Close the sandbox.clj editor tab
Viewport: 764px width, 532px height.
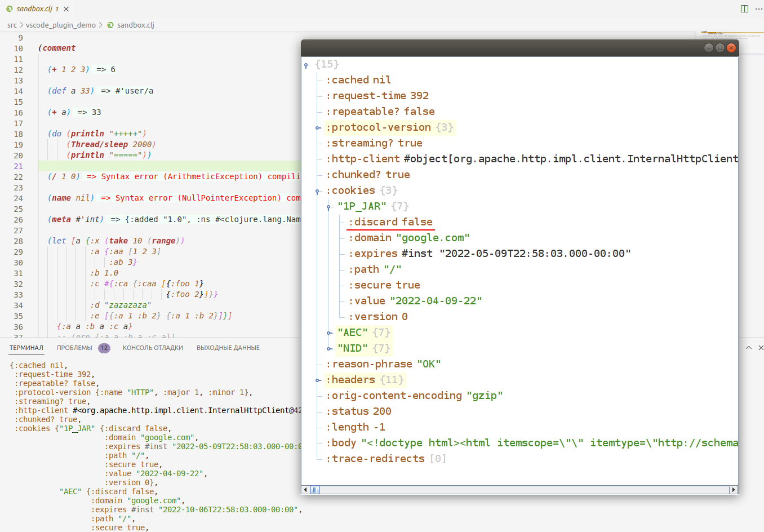66,9
